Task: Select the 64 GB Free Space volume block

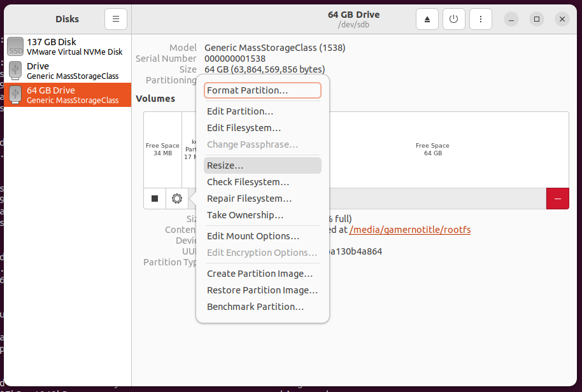Action: 446,150
